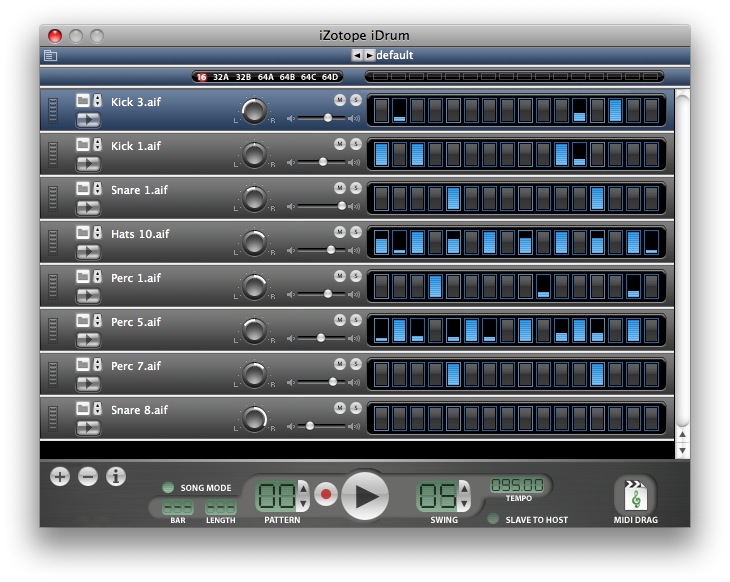This screenshot has height=582, width=730.
Task: Click the arrow button under the Snare 8.aif folder icon
Action: pos(88,428)
